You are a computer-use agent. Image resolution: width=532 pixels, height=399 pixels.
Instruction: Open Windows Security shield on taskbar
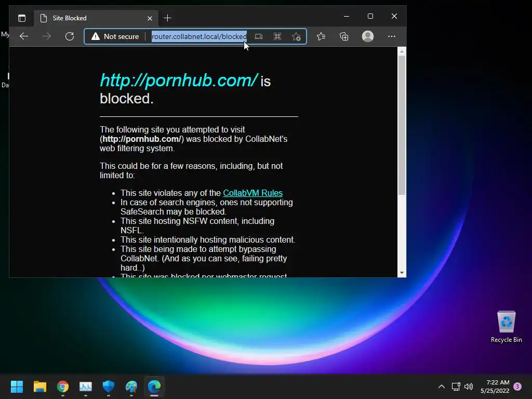click(x=109, y=387)
